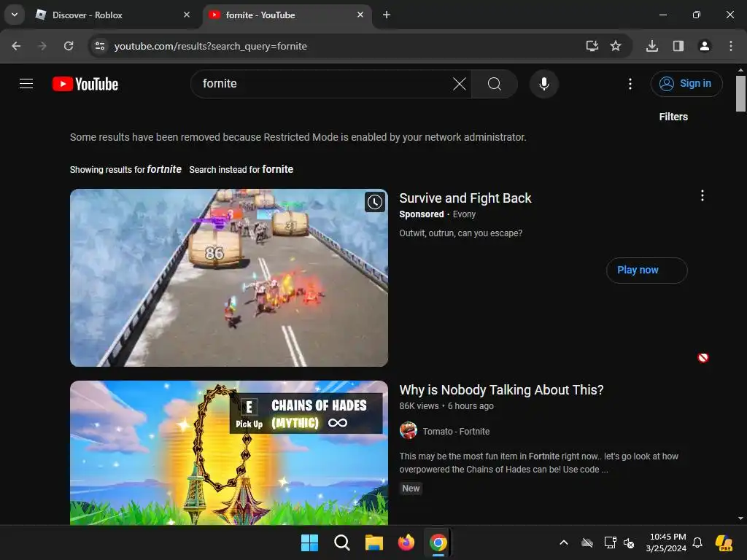
Task: Open Chrome downloads
Action: pyautogui.click(x=652, y=46)
